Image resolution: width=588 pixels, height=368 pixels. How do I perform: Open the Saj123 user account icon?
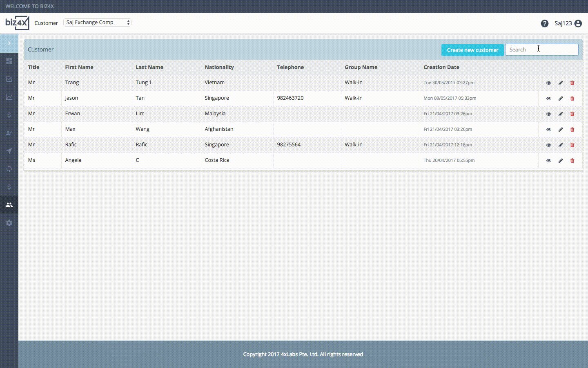(x=578, y=23)
